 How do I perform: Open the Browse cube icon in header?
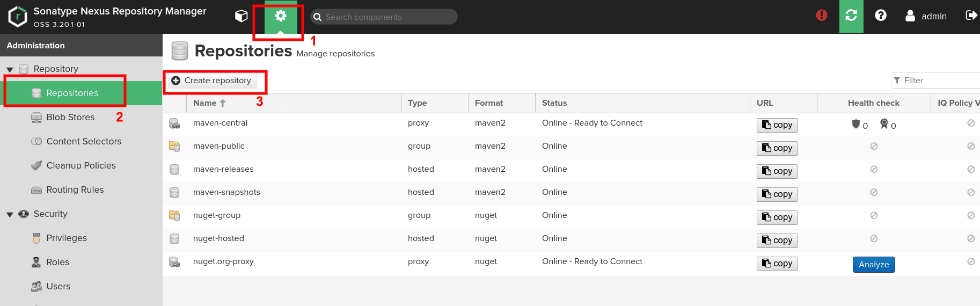(242, 16)
